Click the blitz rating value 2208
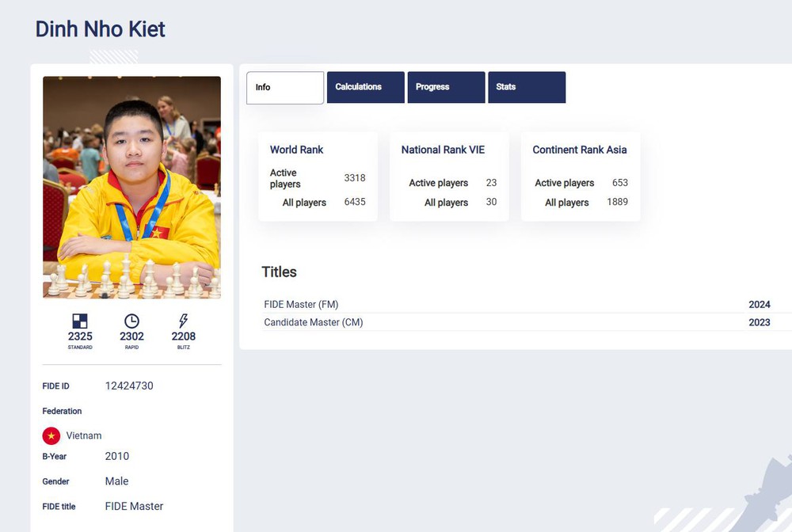 tap(184, 336)
